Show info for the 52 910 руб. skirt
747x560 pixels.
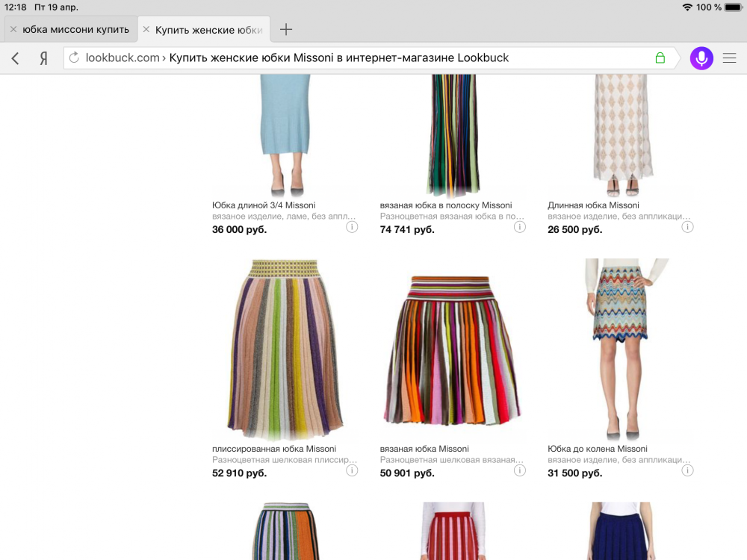352,470
